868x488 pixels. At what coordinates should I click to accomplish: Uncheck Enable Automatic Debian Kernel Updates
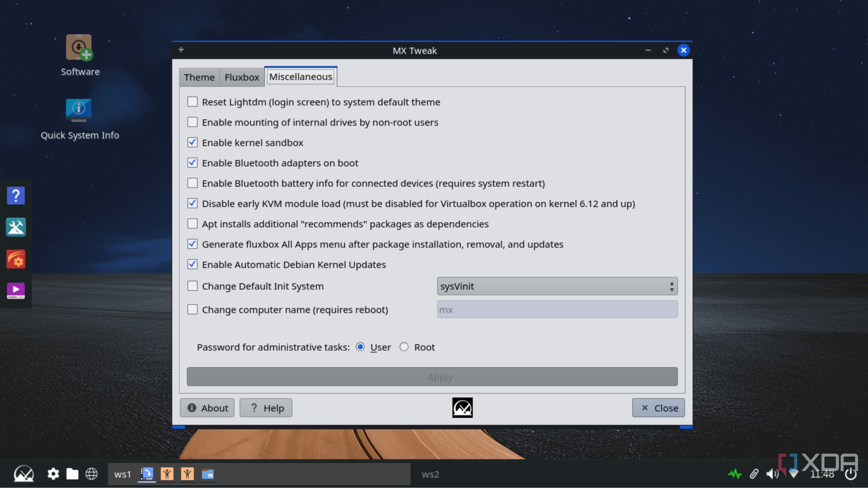(x=192, y=264)
